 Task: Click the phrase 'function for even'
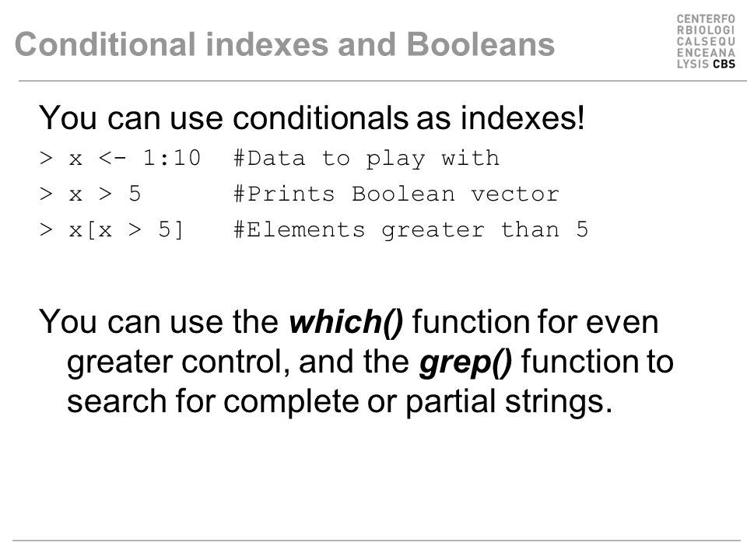click(x=535, y=322)
